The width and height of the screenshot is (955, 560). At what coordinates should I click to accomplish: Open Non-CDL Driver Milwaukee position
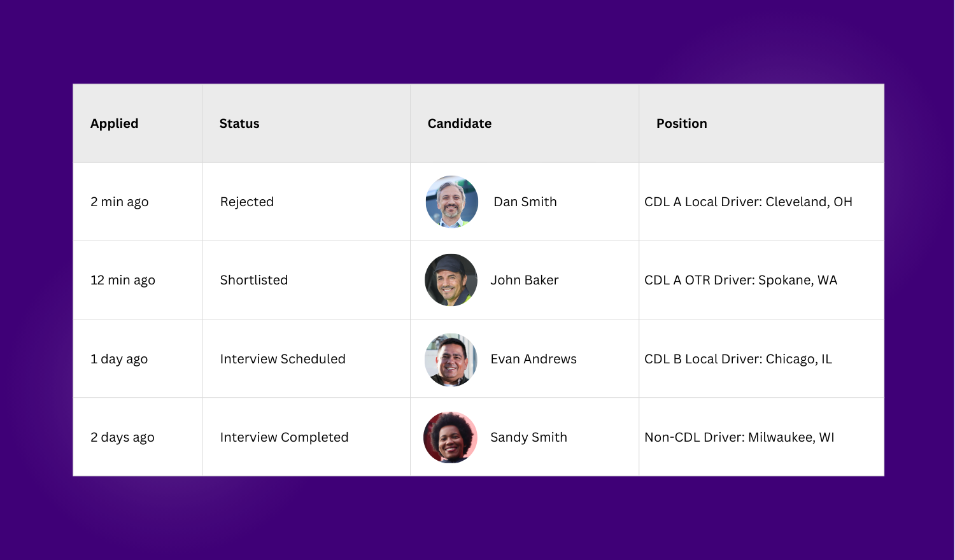(x=739, y=437)
